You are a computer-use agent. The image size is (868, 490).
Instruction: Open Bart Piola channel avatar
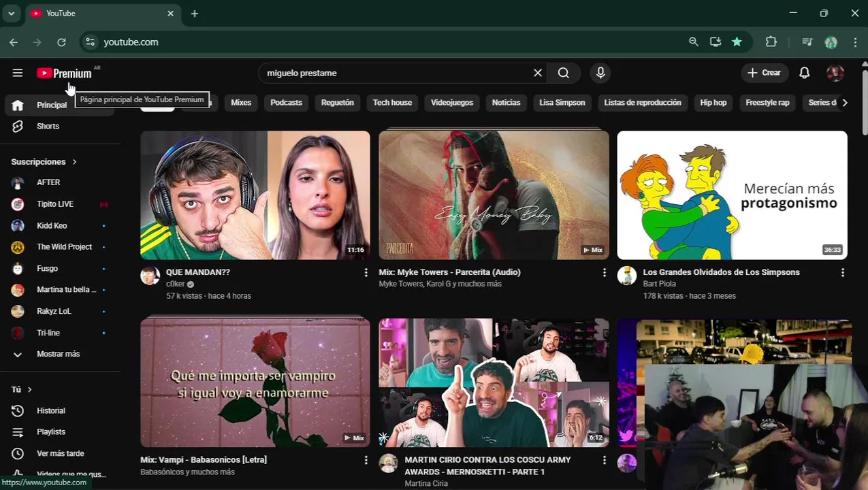(626, 276)
